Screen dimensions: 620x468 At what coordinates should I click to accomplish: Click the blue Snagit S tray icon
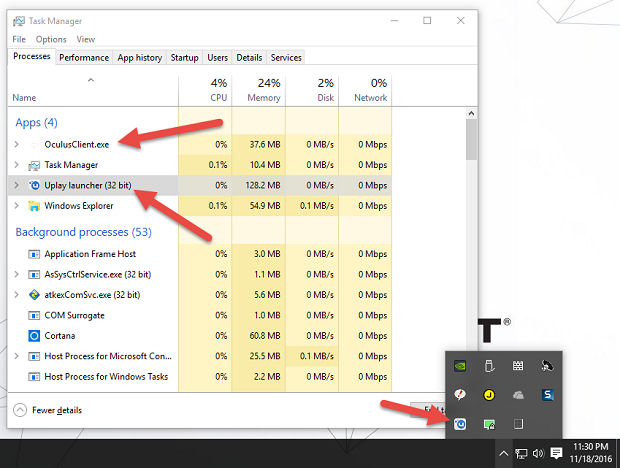click(x=547, y=394)
